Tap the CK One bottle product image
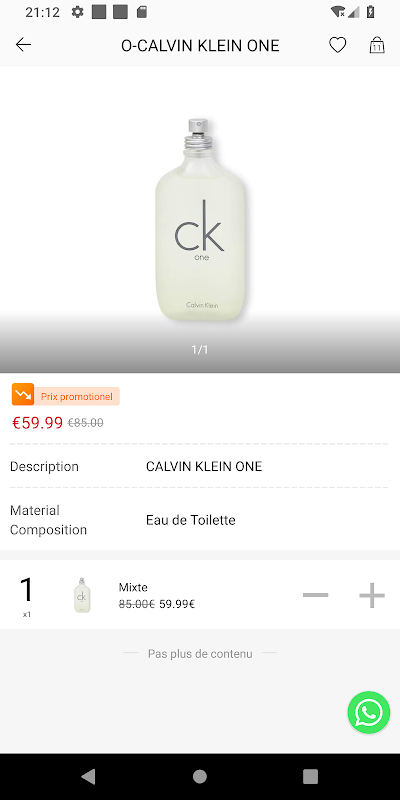 click(x=200, y=219)
